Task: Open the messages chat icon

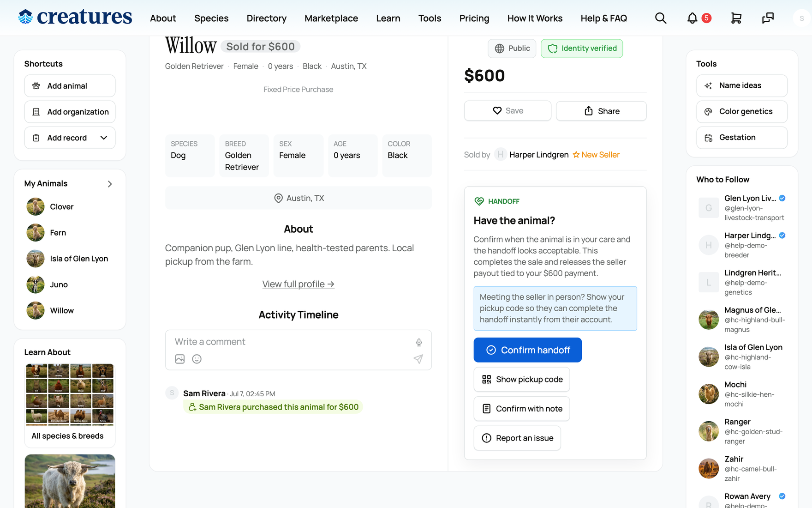Action: (768, 18)
